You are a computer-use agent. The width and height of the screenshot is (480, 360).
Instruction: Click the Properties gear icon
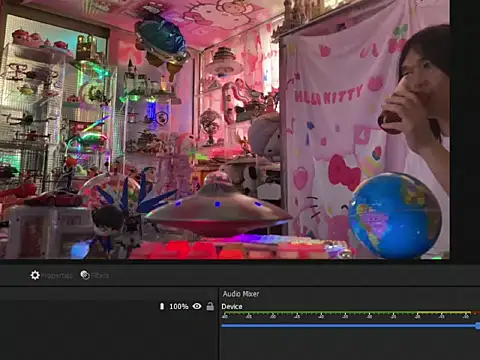click(35, 275)
